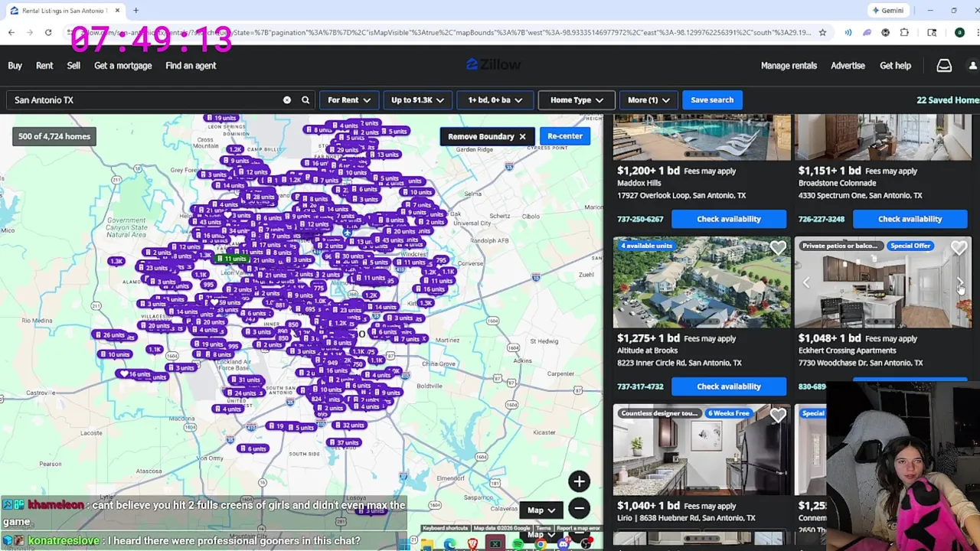Screen dimensions: 980x551
Task: Open Altitude at Brooks aerial photo
Action: pyautogui.click(x=701, y=283)
